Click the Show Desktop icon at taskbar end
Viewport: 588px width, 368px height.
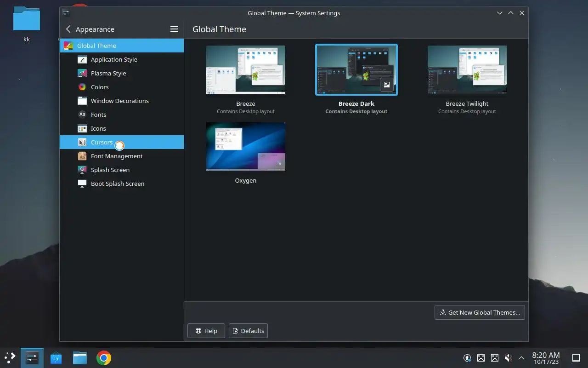(x=576, y=358)
